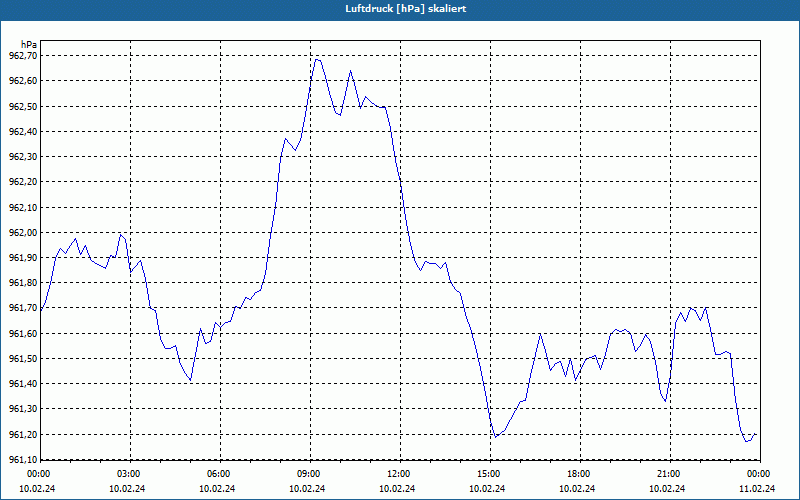This screenshot has width=800, height=500.
Task: Click the 15:00 x-axis time label
Action: (x=490, y=474)
